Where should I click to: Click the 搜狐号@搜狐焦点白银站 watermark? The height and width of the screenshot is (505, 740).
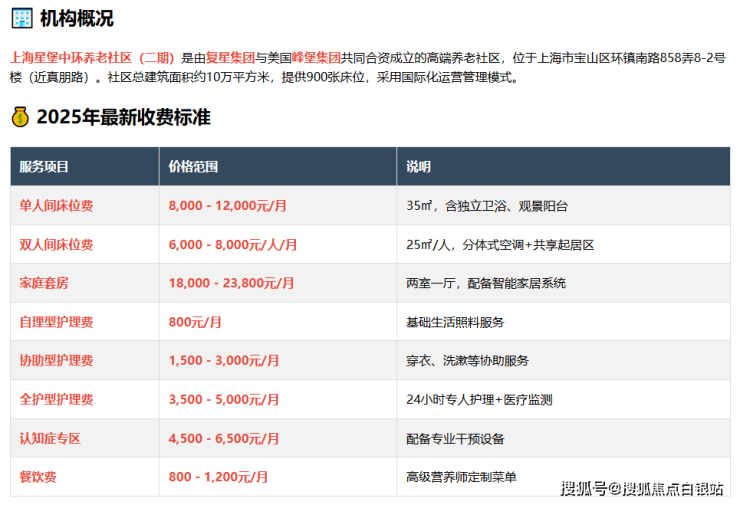[x=642, y=489]
